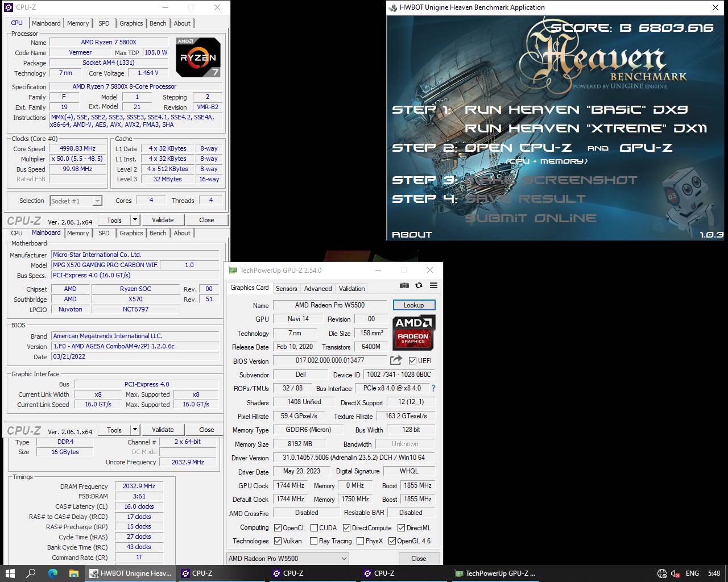Open About tab in Mainboard CPU-Z window
Viewport: 728px width, 582px height.
(x=182, y=233)
